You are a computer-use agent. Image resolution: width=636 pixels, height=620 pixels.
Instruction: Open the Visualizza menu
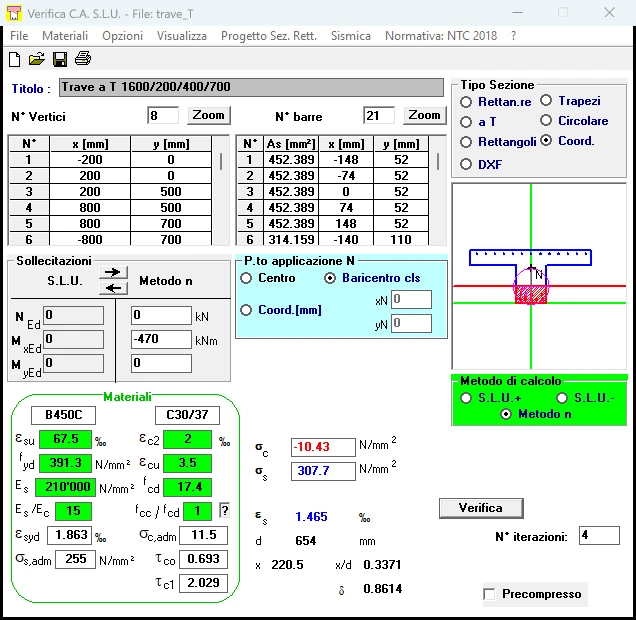pyautogui.click(x=182, y=36)
